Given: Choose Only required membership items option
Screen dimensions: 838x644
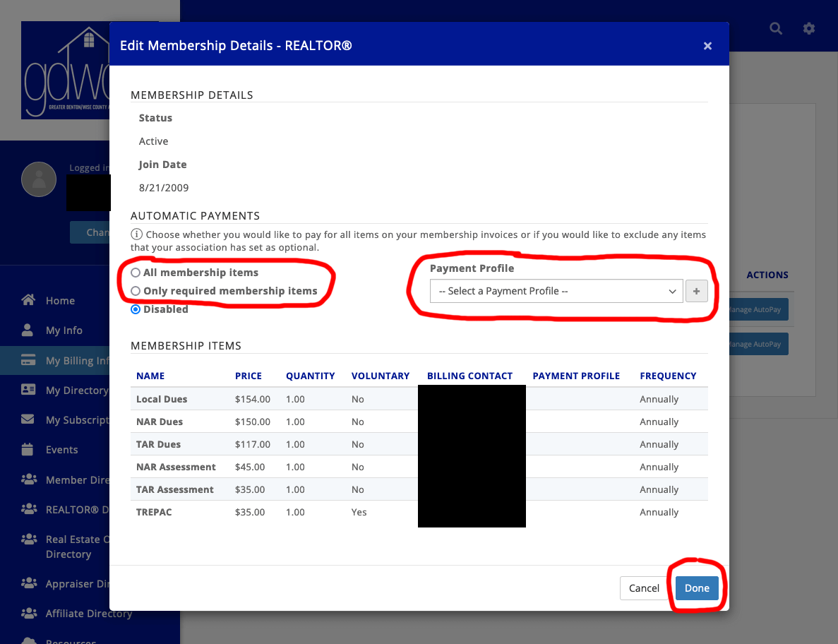Looking at the screenshot, I should pos(135,290).
